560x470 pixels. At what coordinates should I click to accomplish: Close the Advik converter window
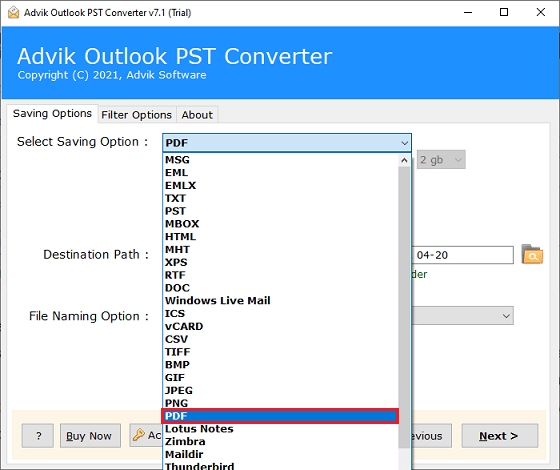coord(541,12)
